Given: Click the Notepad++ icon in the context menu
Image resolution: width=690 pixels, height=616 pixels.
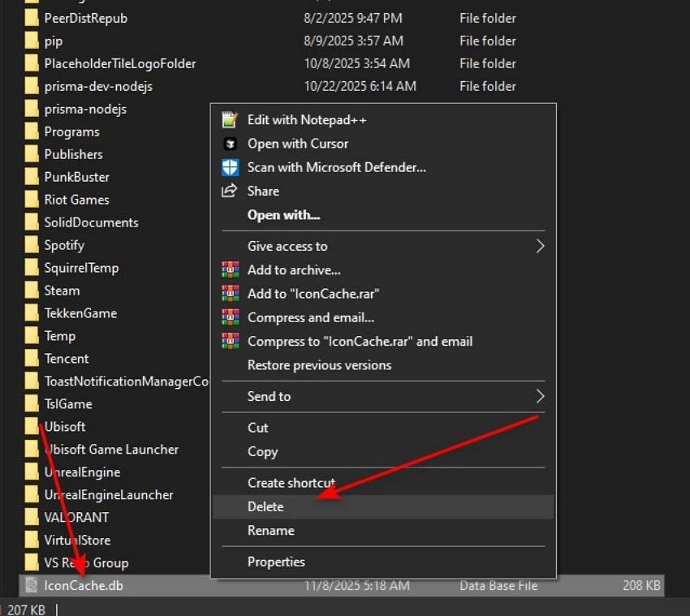Looking at the screenshot, I should tap(230, 119).
